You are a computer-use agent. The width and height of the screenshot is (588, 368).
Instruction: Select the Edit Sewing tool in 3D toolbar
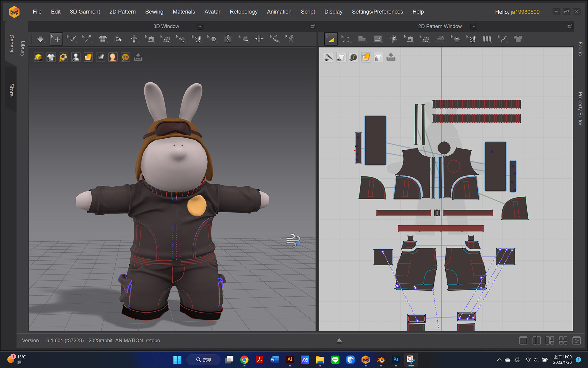tap(150, 39)
